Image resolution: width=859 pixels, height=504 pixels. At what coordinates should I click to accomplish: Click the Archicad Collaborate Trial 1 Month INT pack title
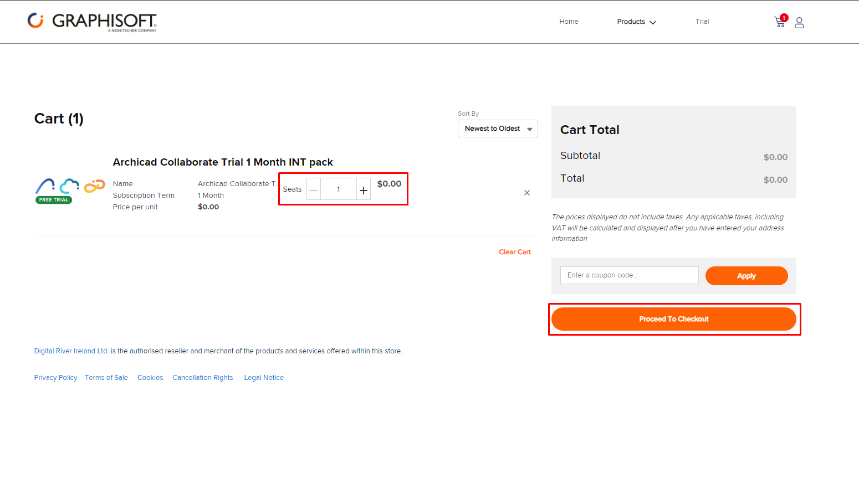coord(223,162)
